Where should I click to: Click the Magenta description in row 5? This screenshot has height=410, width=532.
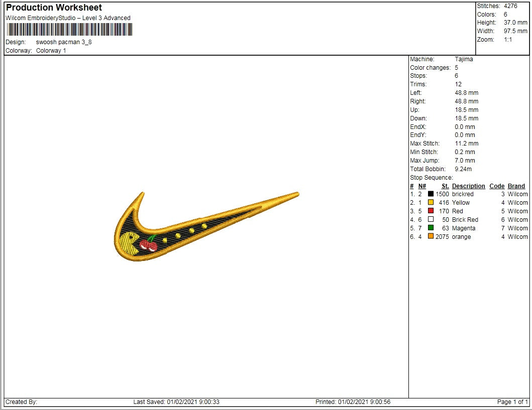464,228
